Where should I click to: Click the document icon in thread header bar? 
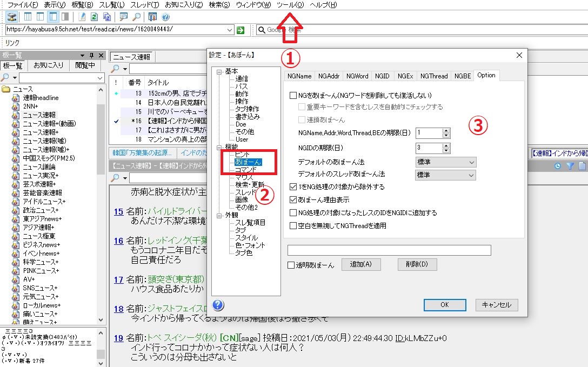click(x=583, y=166)
